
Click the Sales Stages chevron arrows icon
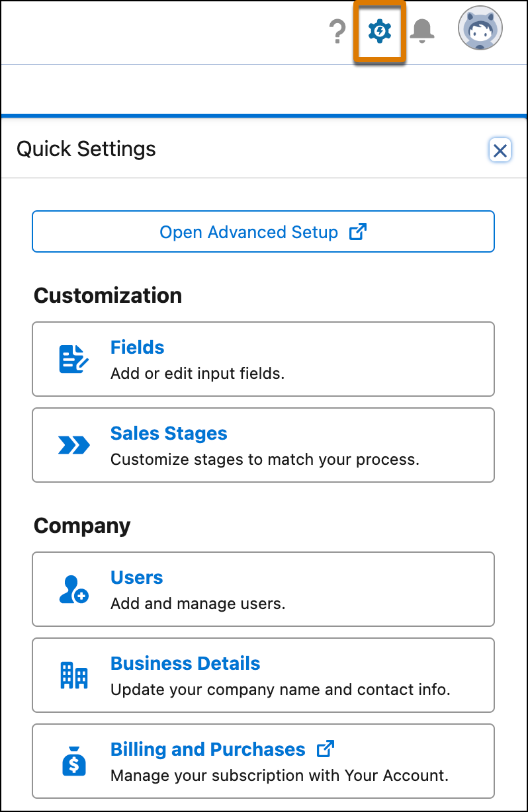click(x=74, y=444)
